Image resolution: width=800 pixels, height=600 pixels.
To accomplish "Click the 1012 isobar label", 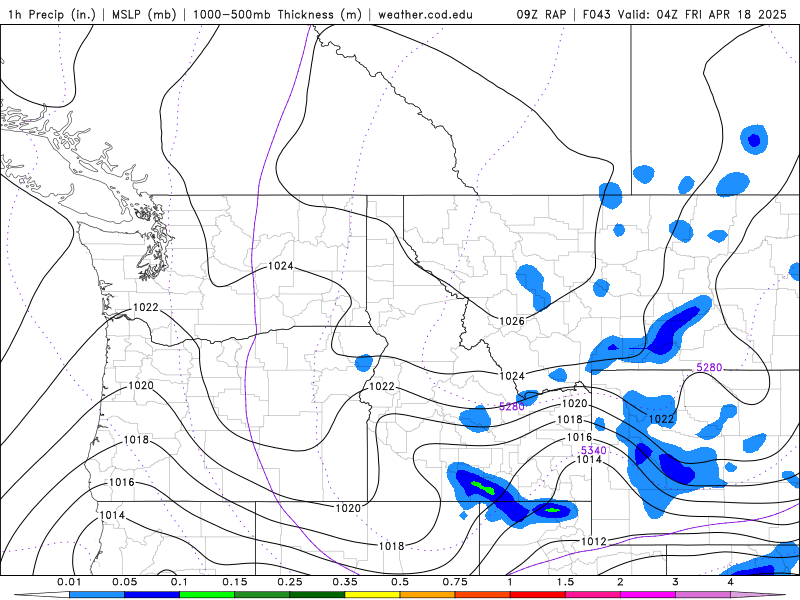I will (x=594, y=541).
